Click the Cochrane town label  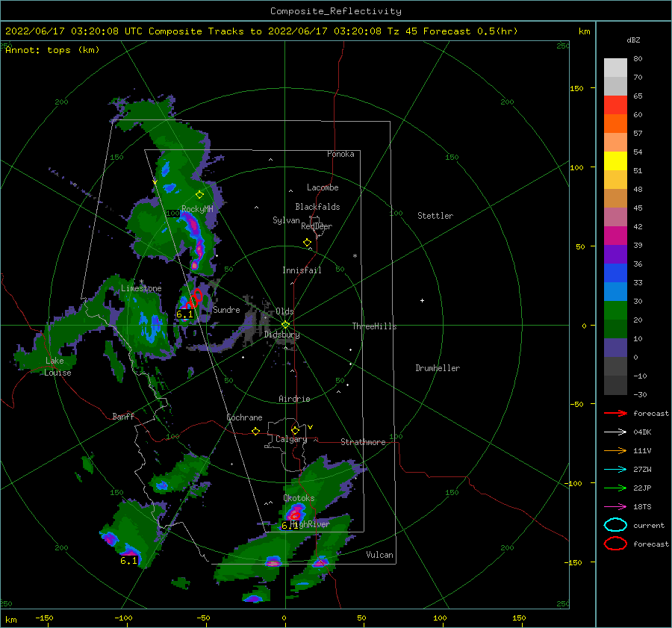pyautogui.click(x=244, y=417)
